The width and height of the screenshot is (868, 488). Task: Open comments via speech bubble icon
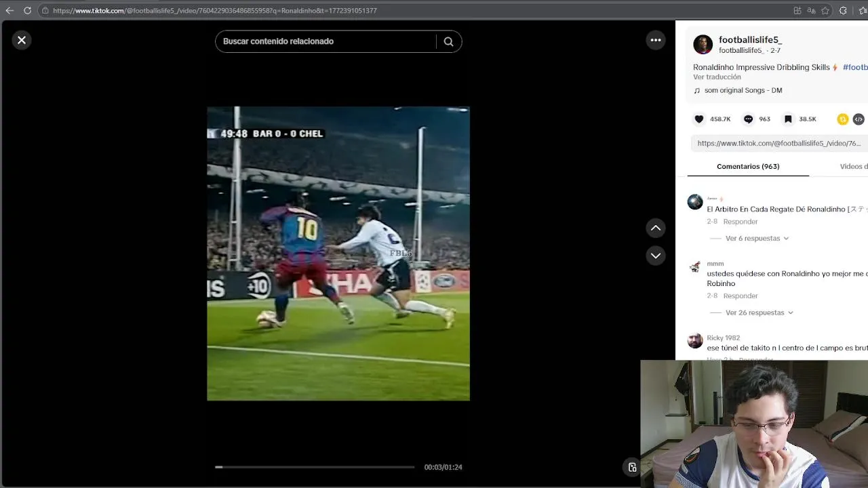click(x=748, y=119)
